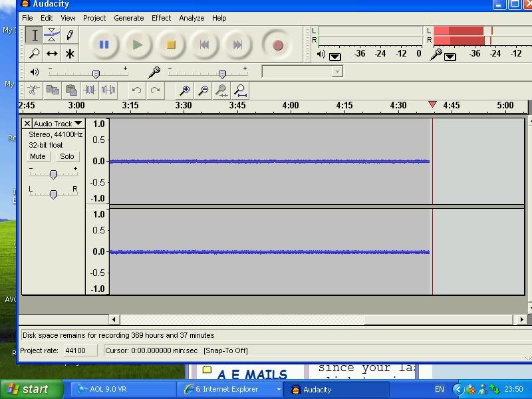Select the Envelope tool
Screen dimensions: 532x399
pos(52,35)
